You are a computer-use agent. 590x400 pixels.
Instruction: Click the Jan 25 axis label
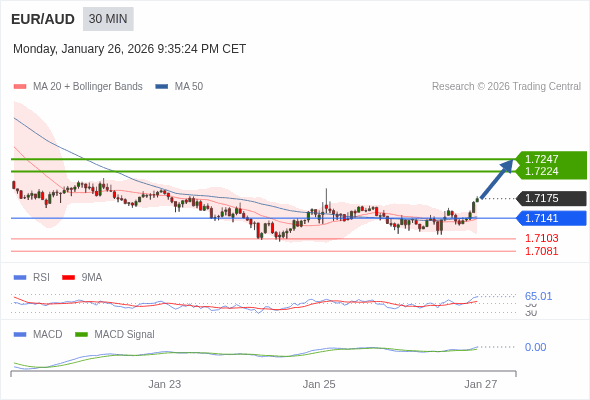pos(319,384)
